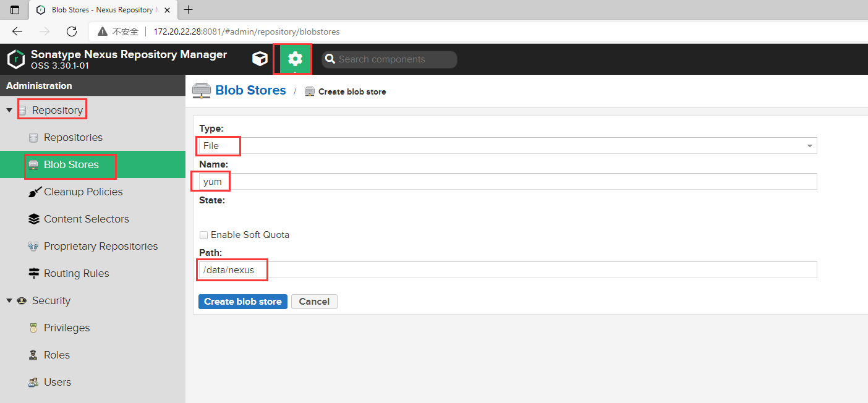Click the Users people icon
The width and height of the screenshot is (868, 403).
click(x=33, y=382)
